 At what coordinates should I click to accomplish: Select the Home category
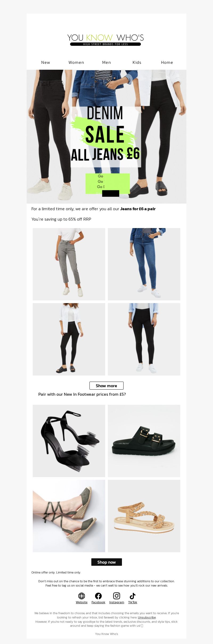click(167, 63)
